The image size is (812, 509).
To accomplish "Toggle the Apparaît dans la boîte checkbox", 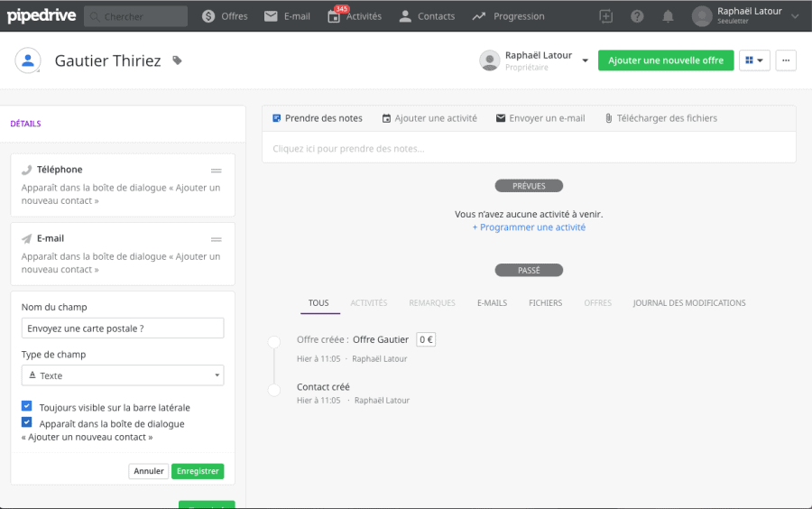I will click(x=27, y=422).
